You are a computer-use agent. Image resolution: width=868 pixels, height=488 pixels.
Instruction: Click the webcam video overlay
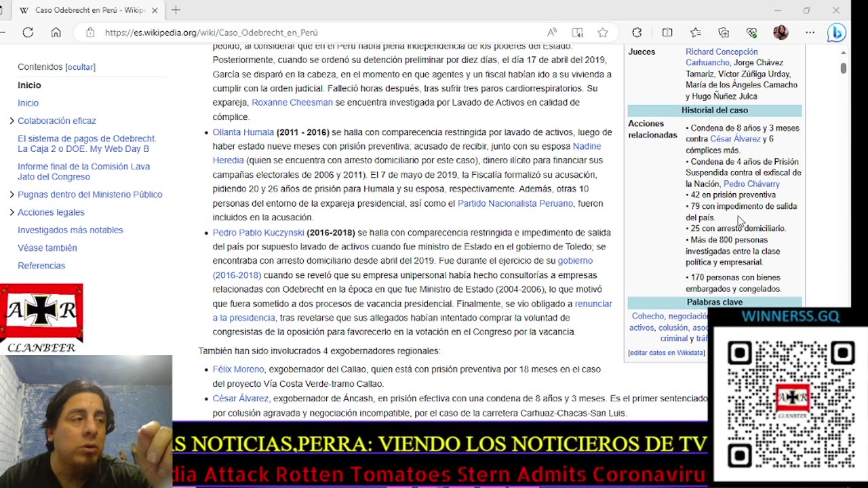point(86,422)
